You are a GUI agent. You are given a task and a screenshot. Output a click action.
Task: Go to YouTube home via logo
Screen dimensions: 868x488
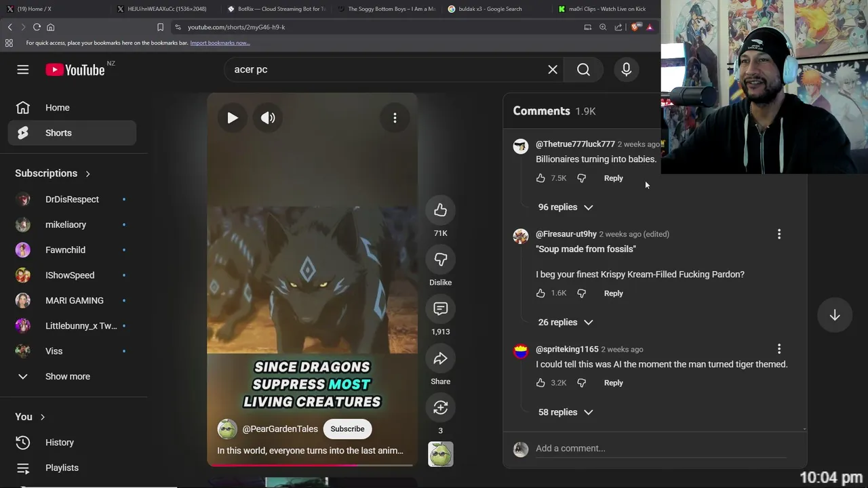click(x=75, y=70)
